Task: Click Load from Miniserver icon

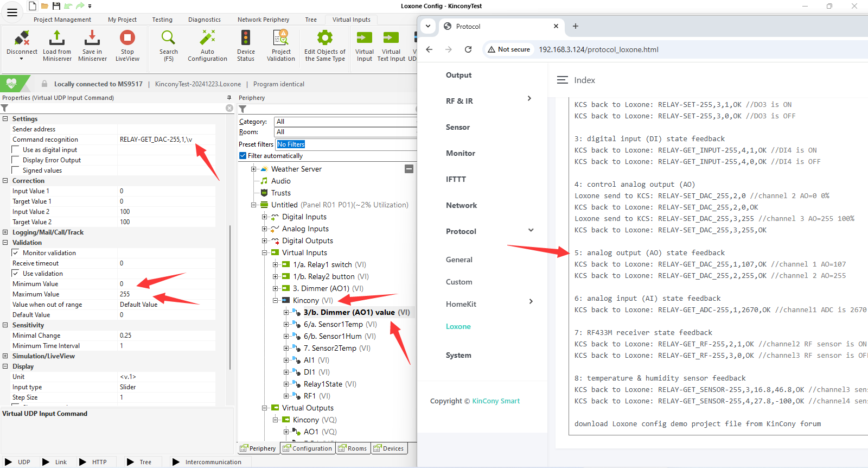Action: [x=57, y=38]
